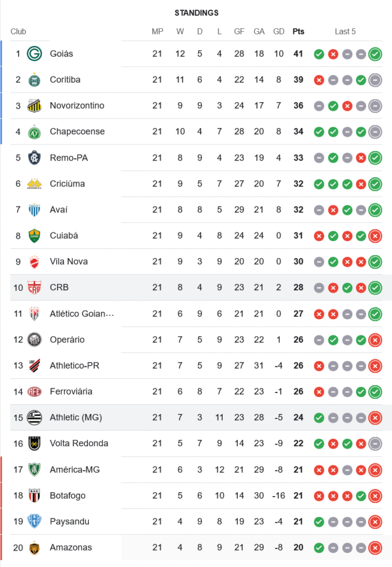Click the MP column header
Viewport: 392px width, 567px height.
point(157,32)
